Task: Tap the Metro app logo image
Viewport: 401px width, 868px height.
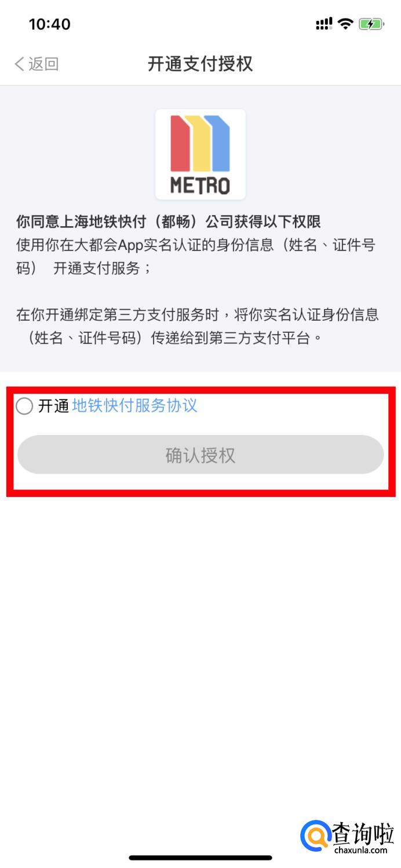Action: [200, 154]
